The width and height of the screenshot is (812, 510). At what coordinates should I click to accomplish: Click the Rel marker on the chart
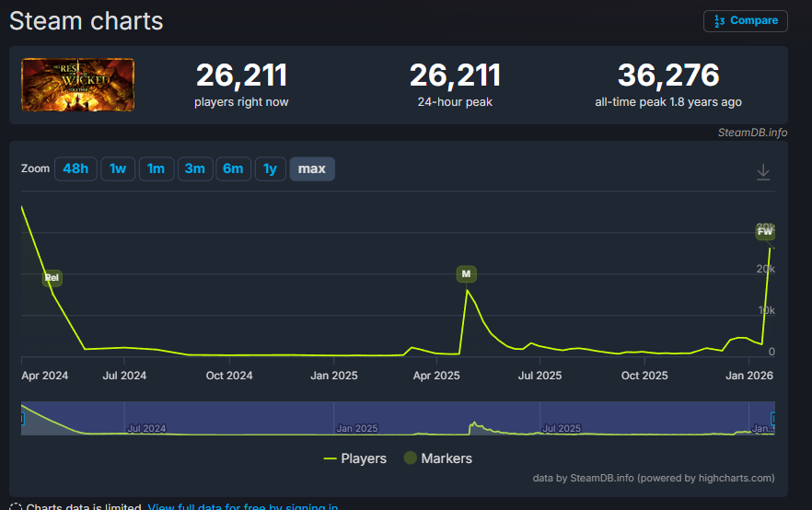click(x=52, y=278)
